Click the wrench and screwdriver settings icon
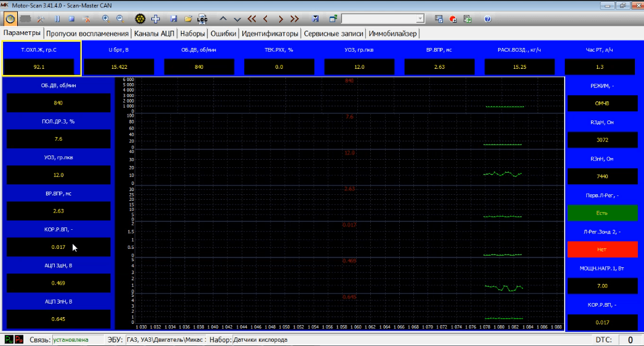 42,19
